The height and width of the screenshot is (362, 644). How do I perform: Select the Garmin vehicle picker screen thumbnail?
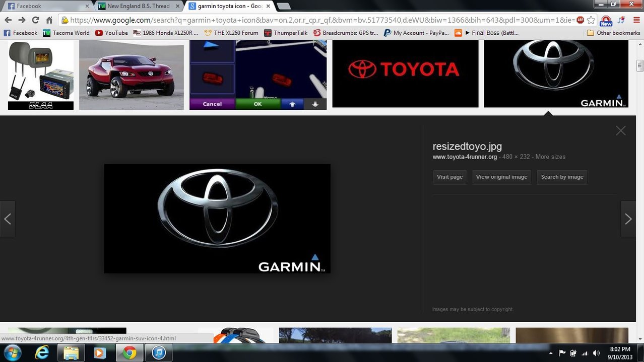click(x=258, y=75)
